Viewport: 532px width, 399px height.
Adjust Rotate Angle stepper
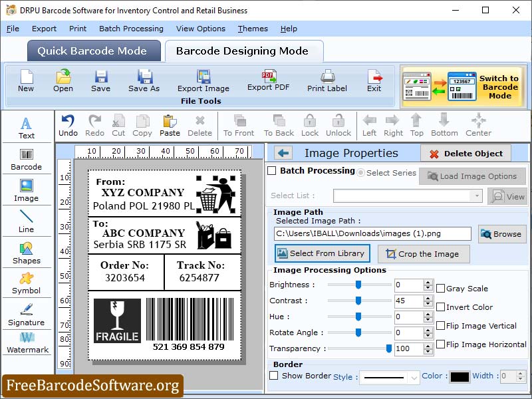[428, 332]
